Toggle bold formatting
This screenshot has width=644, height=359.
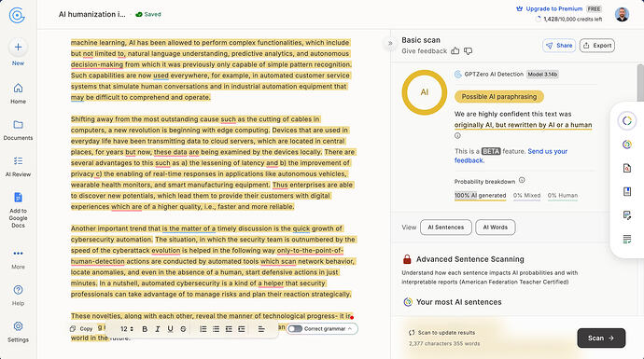(x=145, y=329)
